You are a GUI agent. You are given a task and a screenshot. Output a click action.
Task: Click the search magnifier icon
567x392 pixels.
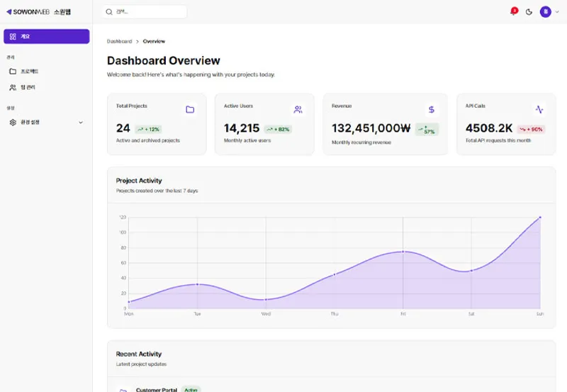109,12
